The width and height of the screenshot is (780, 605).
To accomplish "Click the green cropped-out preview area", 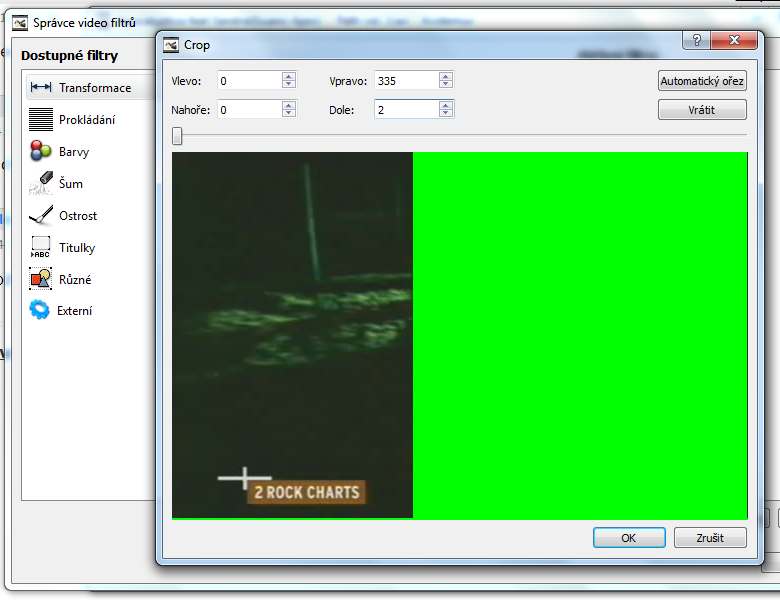I will pos(580,335).
